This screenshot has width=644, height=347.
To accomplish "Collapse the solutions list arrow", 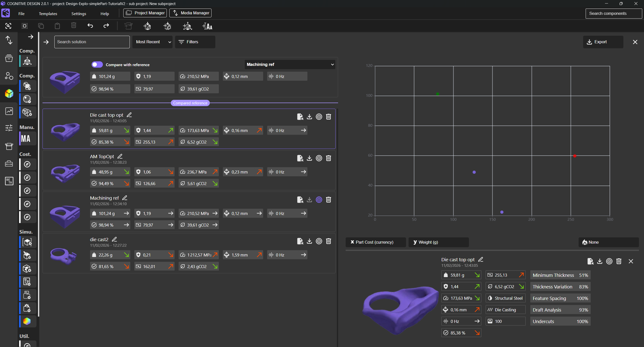I will [x=46, y=42].
